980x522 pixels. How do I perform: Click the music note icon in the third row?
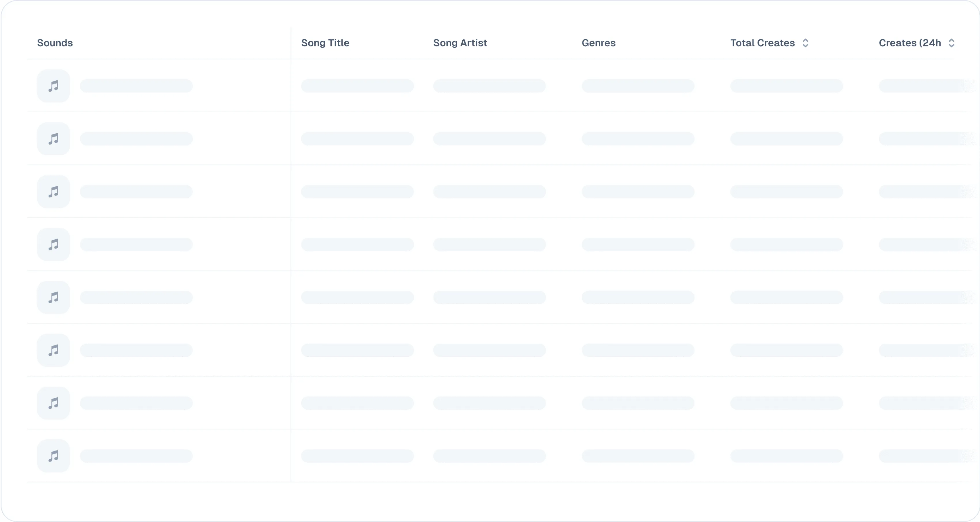coord(53,192)
